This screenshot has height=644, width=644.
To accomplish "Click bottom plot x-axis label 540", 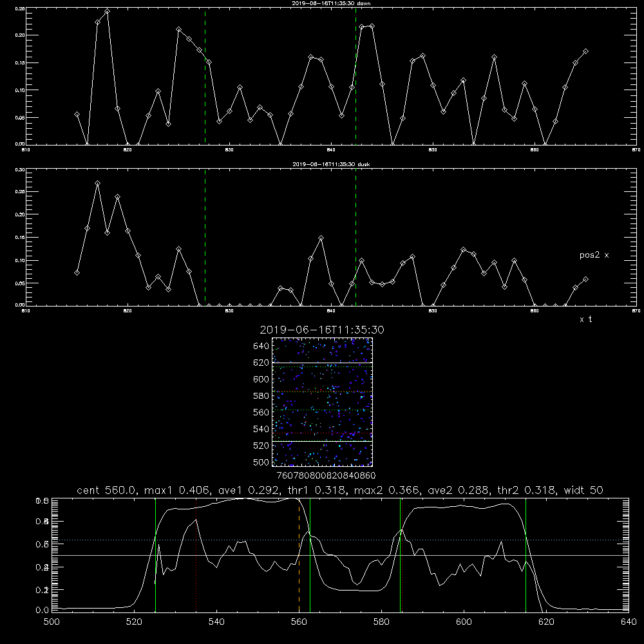I will 216,622.
